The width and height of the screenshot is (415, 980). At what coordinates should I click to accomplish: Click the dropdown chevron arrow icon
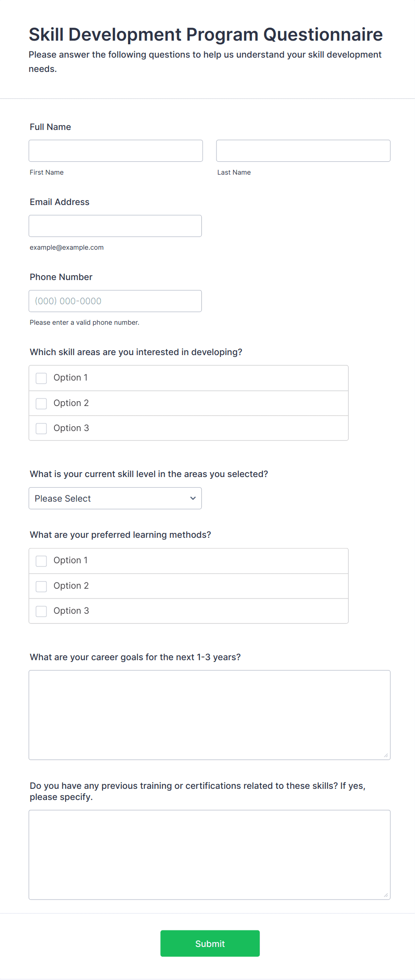point(193,498)
